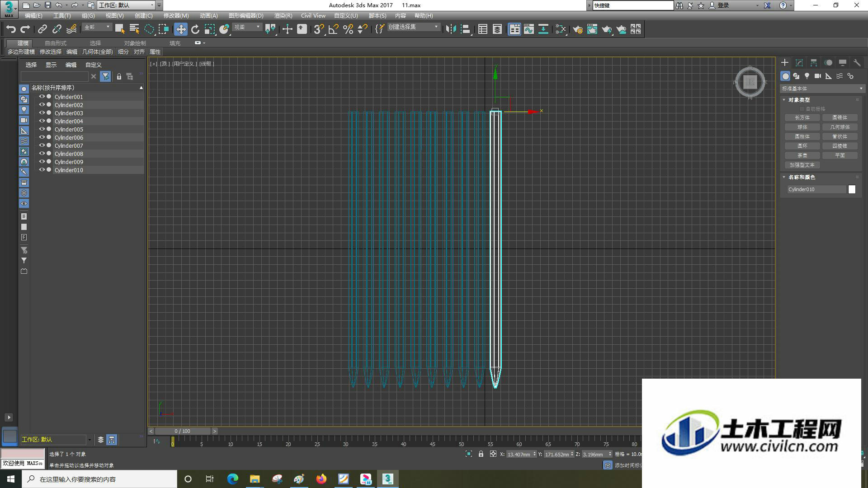Hide Cylinder002 using its eye icon
Image resolution: width=868 pixels, height=488 pixels.
42,105
